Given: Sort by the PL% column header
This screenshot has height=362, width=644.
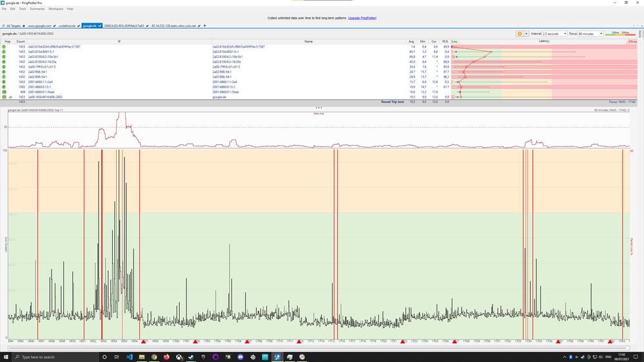Looking at the screenshot, I should click(445, 41).
